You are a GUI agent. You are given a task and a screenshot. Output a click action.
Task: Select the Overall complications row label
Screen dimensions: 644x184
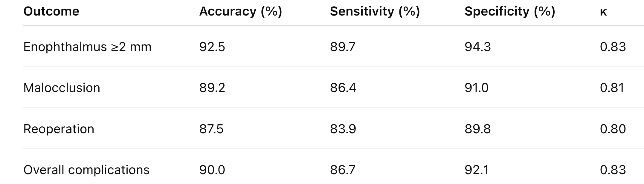[86, 170]
